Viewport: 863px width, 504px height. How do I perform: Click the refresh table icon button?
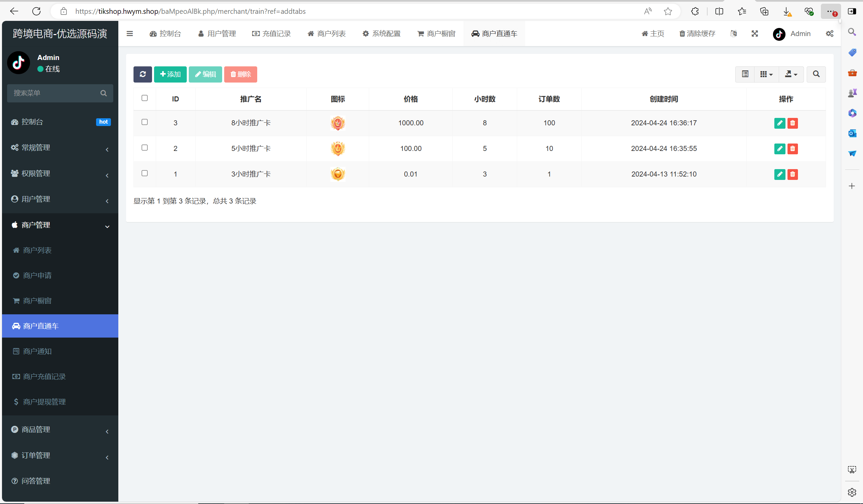(143, 74)
